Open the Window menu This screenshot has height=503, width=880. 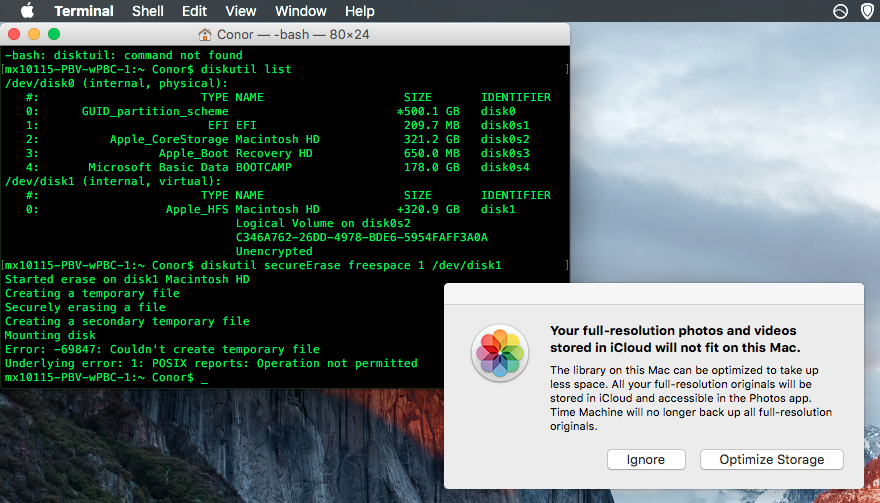[301, 11]
